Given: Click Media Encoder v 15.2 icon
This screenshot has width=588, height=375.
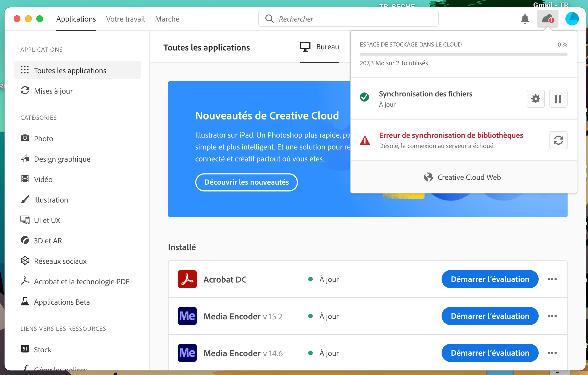Looking at the screenshot, I should 187,316.
